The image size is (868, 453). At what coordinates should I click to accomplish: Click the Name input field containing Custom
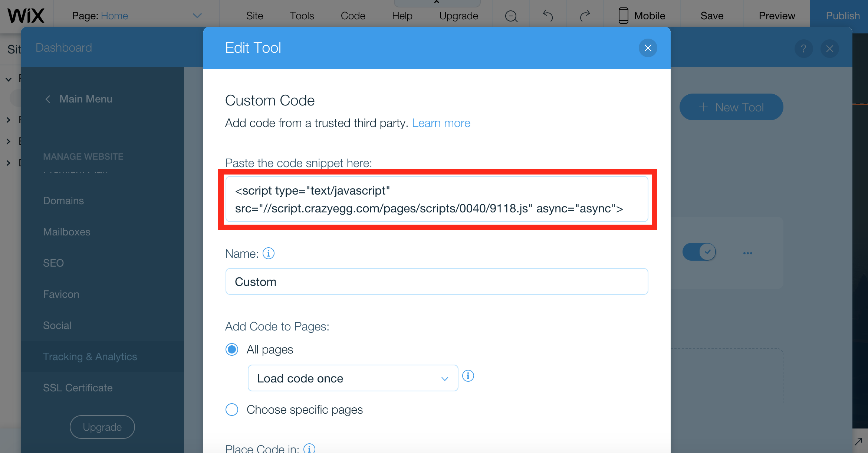[x=437, y=281]
